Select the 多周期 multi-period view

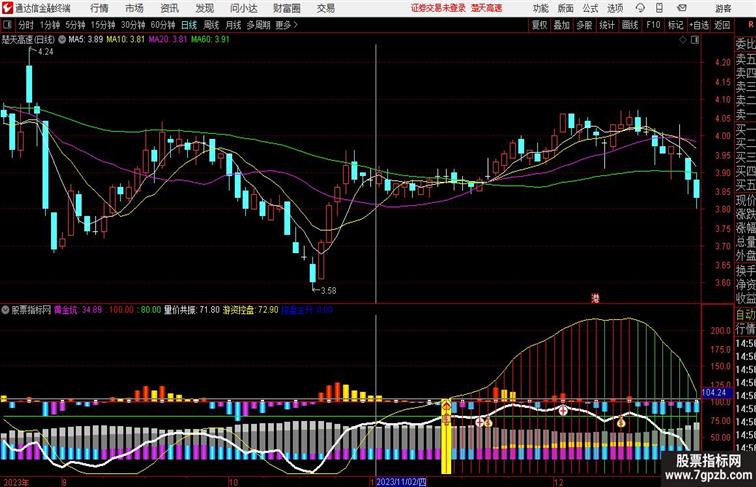coord(258,25)
